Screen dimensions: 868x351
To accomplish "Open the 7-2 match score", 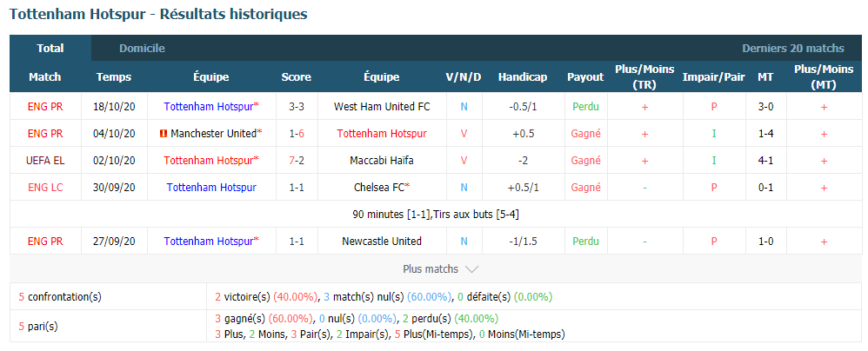I will point(297,161).
